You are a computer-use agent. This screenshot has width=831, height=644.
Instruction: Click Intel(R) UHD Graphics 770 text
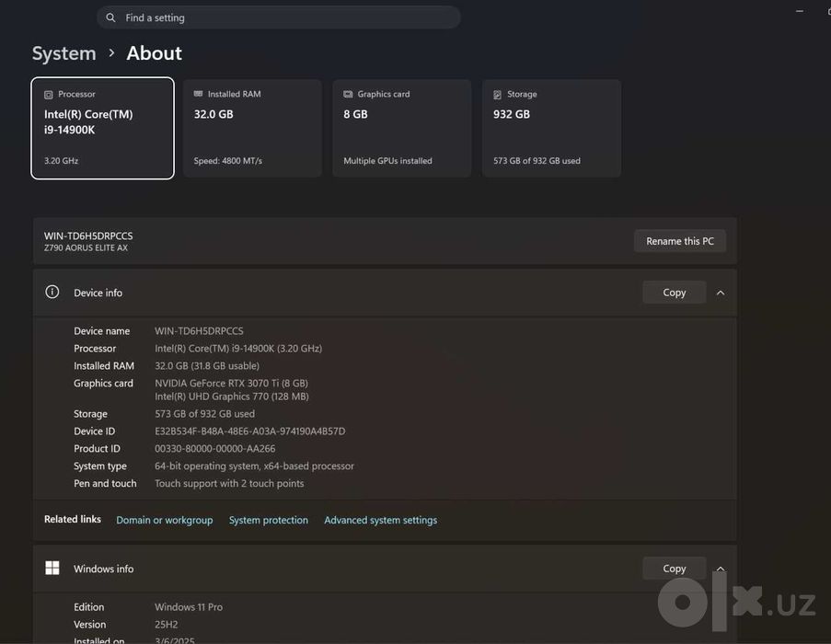pyautogui.click(x=232, y=397)
